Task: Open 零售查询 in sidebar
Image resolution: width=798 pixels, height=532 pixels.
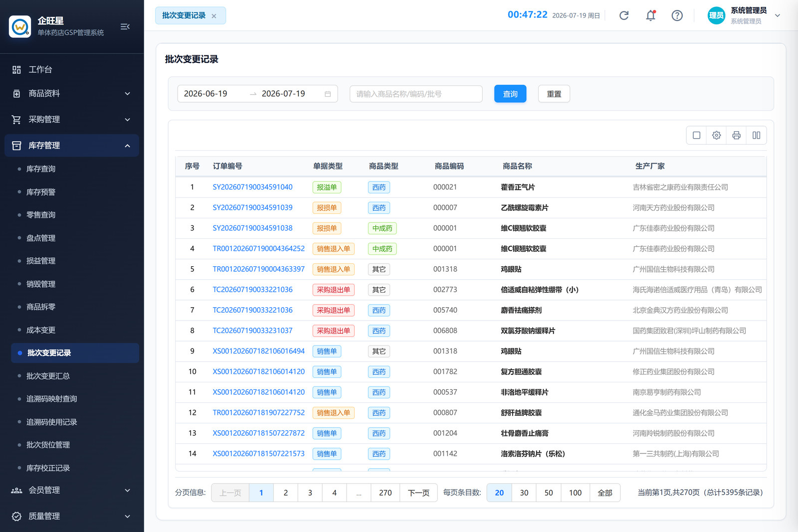Action: (41, 215)
